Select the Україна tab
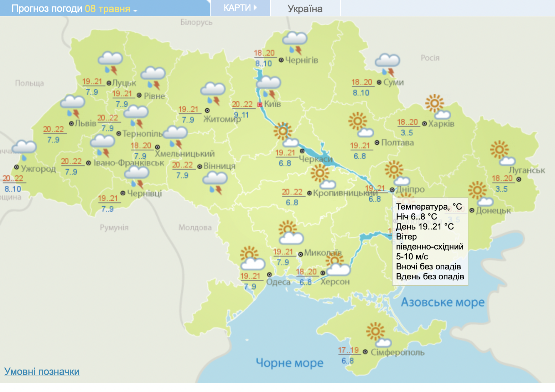 pos(305,9)
